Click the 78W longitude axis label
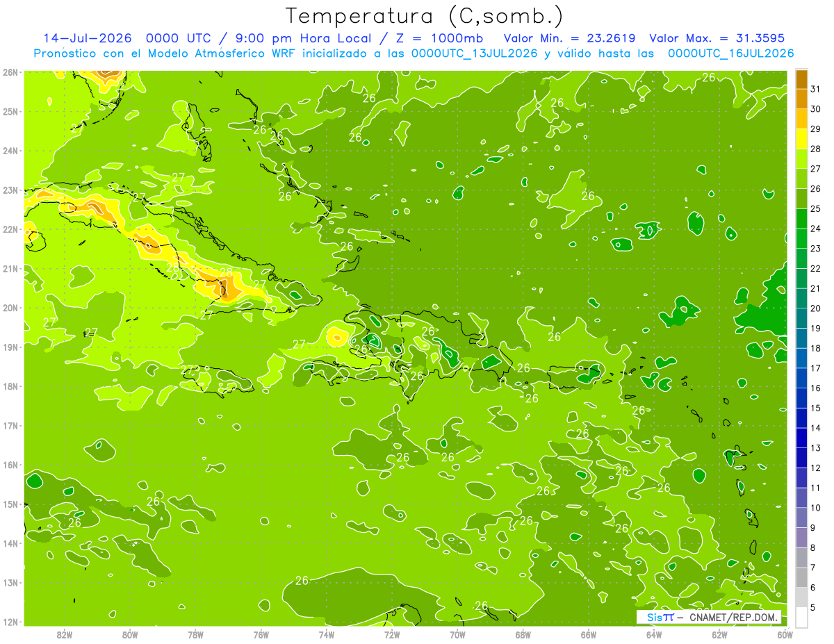Image resolution: width=834 pixels, height=644 pixels. tap(196, 634)
